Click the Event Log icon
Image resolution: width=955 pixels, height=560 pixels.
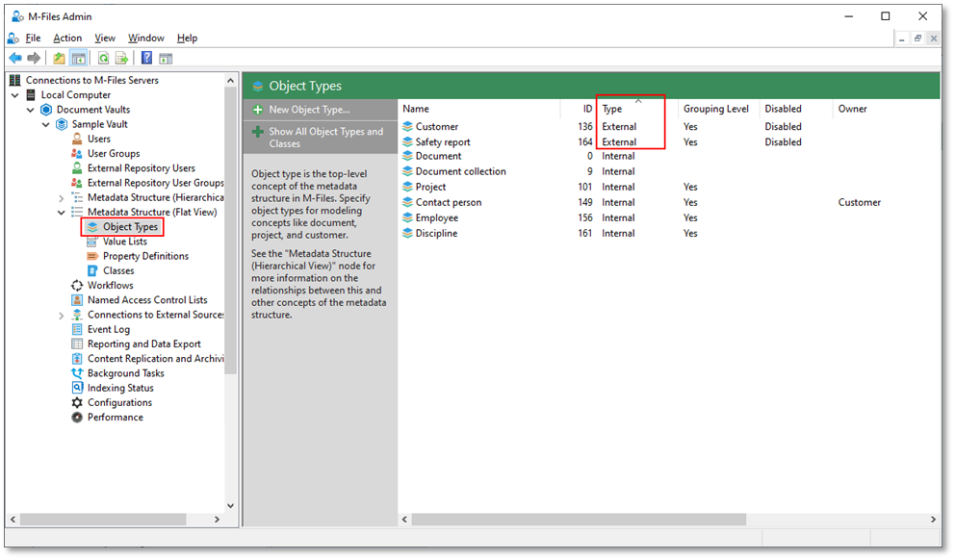coord(77,329)
